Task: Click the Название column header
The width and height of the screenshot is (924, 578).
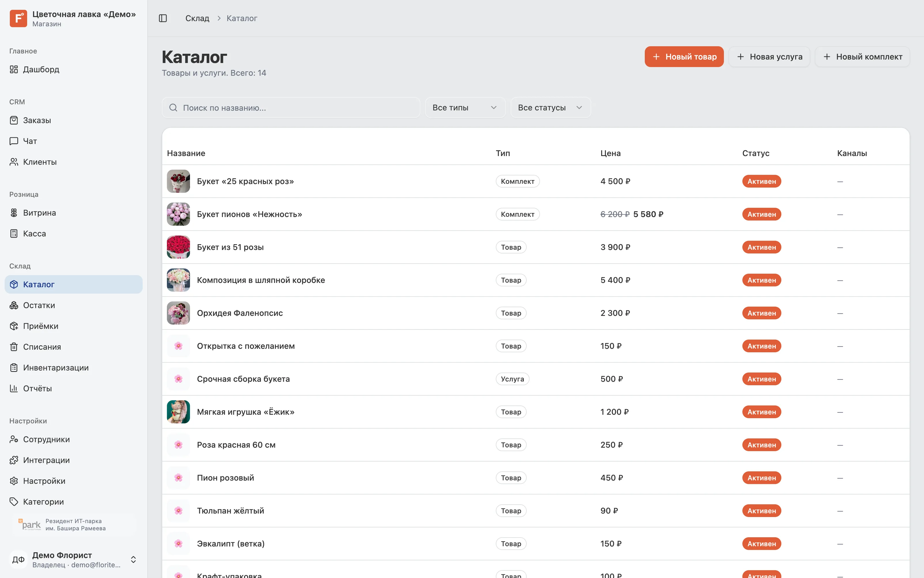Action: coord(186,153)
